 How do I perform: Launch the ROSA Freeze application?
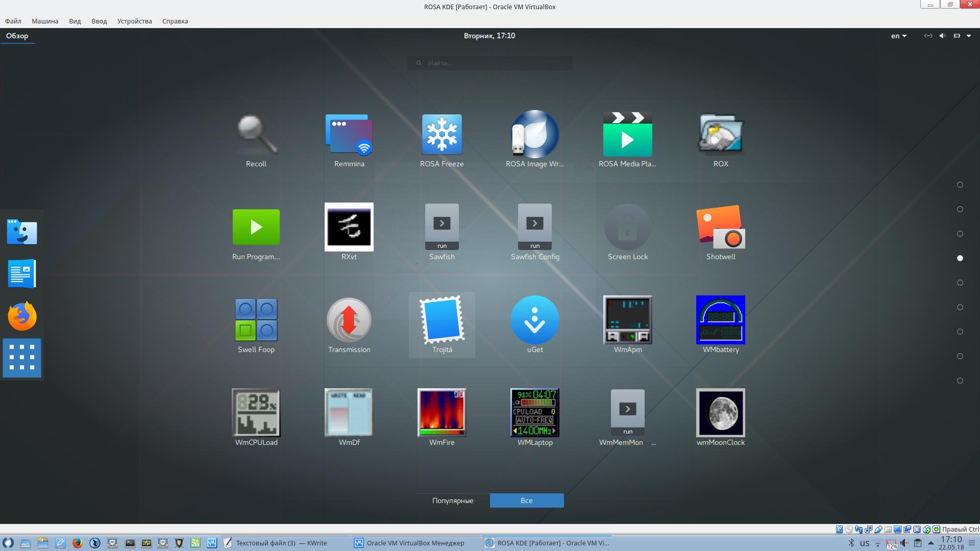pyautogui.click(x=442, y=135)
